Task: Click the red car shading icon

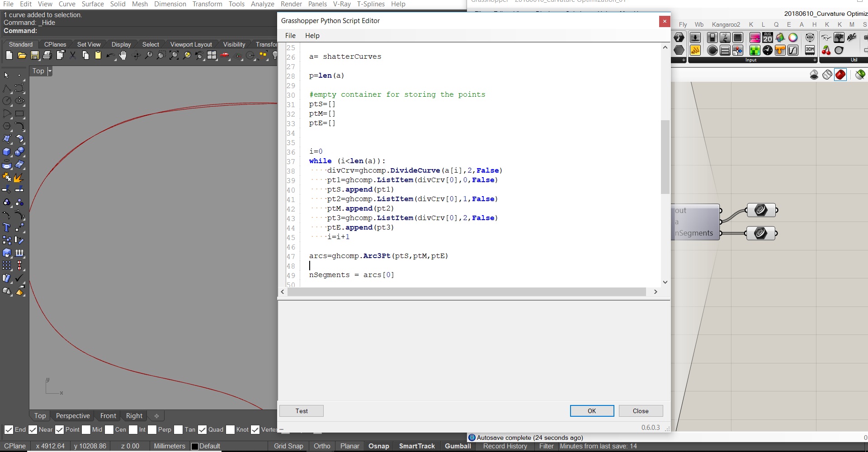Action: (225, 56)
